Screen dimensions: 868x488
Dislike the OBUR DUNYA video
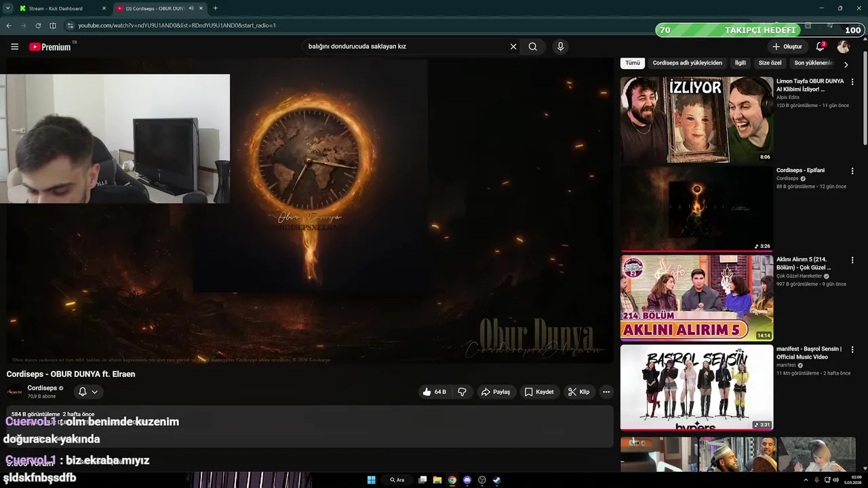pos(462,392)
